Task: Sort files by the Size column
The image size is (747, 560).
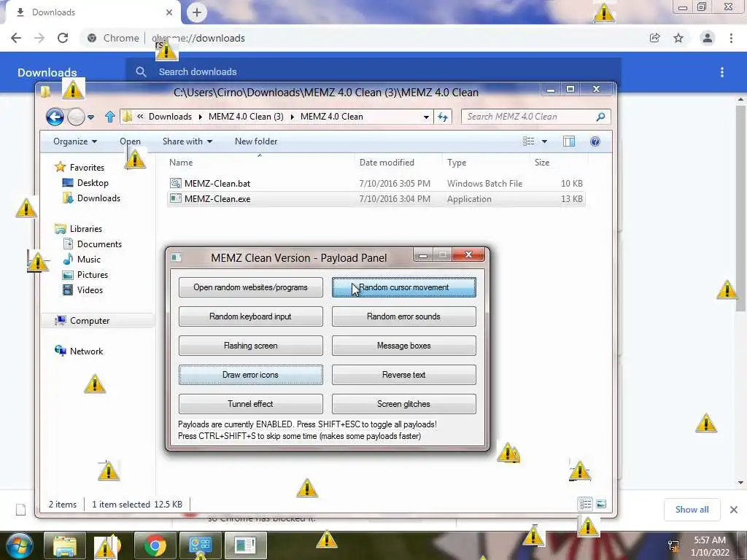Action: point(558,163)
